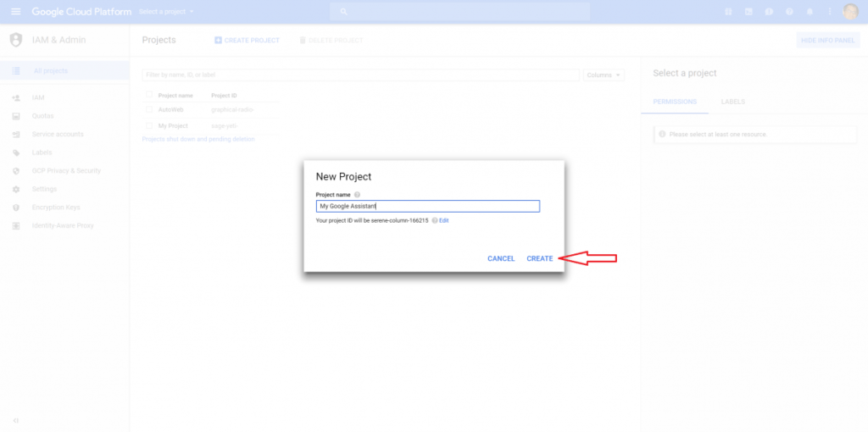Click the help icon beside Project name
Viewport: 868px width, 432px height.
click(357, 195)
